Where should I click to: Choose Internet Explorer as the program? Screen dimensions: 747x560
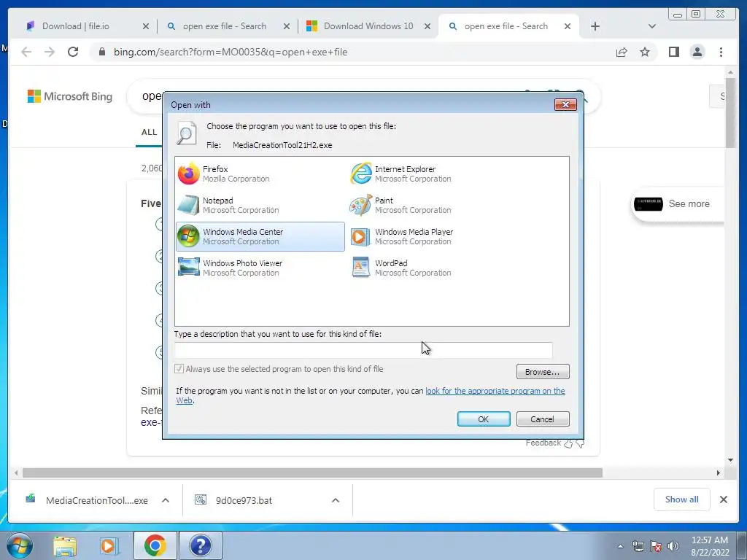pyautogui.click(x=432, y=174)
